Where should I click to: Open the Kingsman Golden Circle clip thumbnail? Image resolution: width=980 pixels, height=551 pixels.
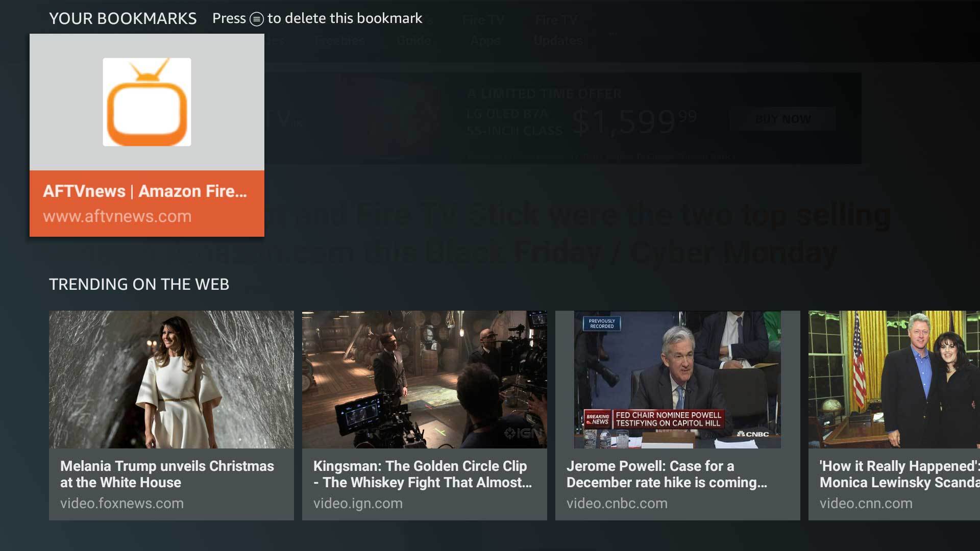[x=425, y=380]
